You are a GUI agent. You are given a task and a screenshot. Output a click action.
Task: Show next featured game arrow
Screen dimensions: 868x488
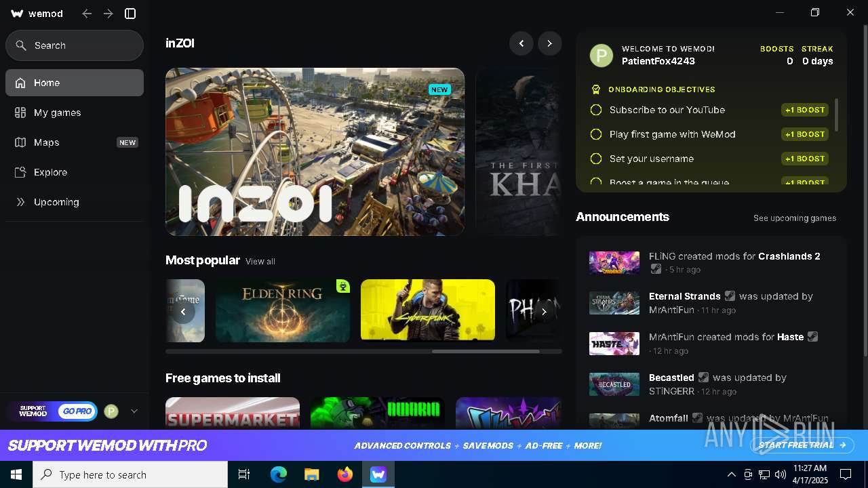pyautogui.click(x=550, y=43)
